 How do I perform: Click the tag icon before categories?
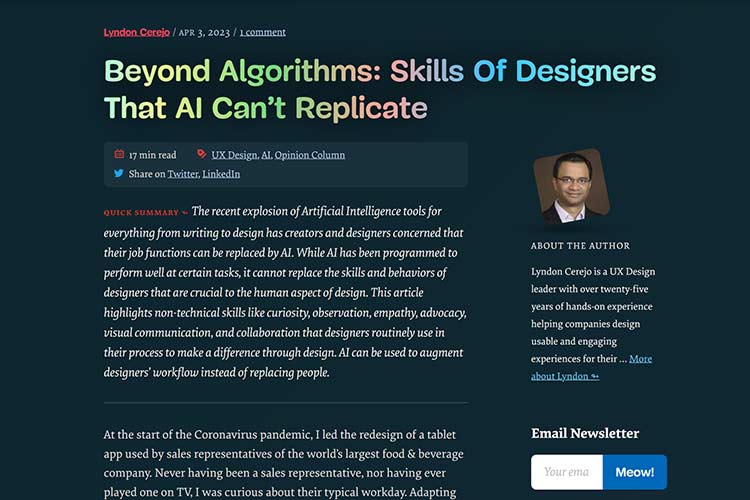201,155
